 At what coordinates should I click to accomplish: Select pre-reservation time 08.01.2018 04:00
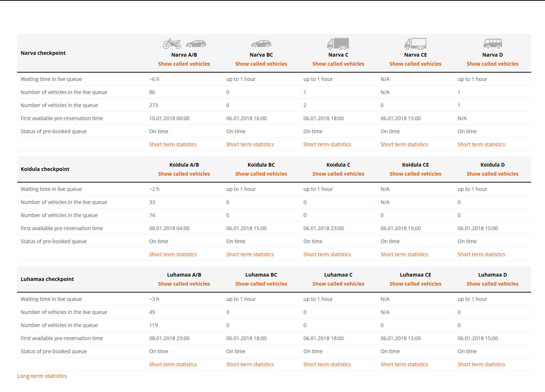coord(169,228)
